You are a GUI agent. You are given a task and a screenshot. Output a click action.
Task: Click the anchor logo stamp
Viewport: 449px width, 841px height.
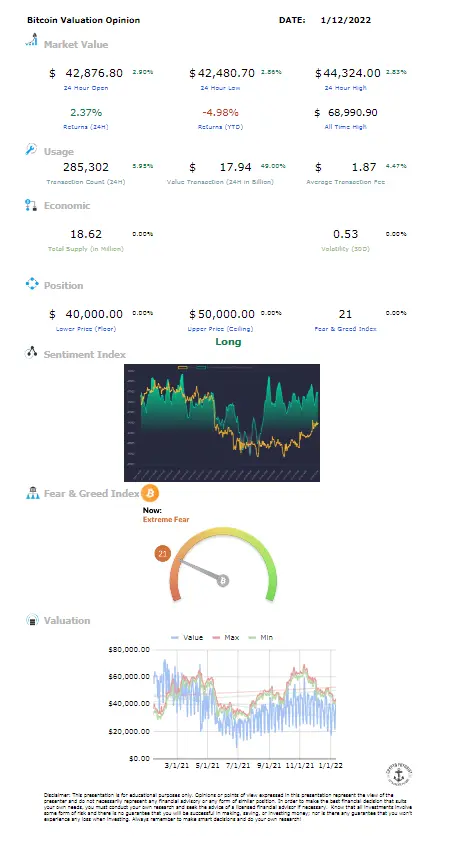[x=398, y=773]
